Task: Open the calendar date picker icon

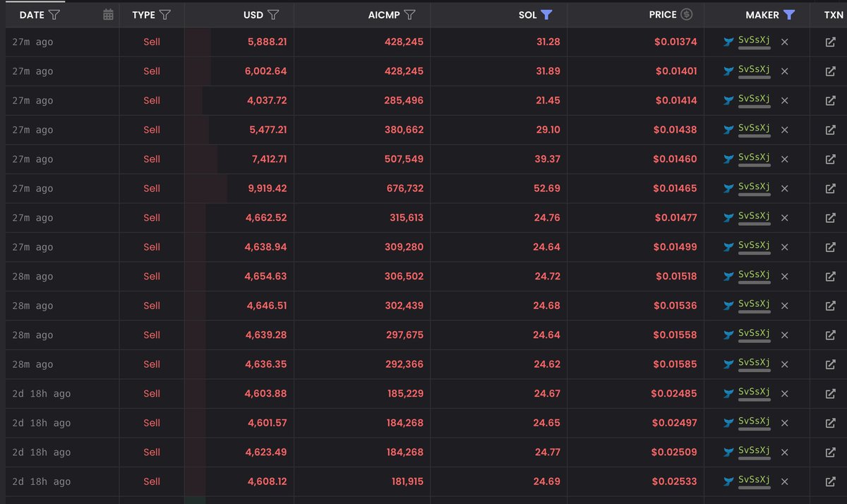Action: pyautogui.click(x=108, y=15)
